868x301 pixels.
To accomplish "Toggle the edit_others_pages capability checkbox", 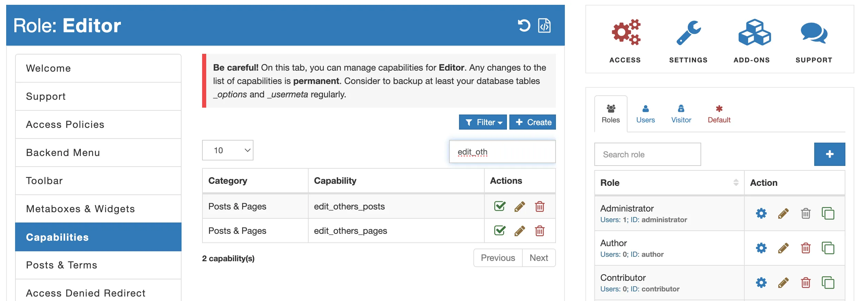I will tap(500, 230).
